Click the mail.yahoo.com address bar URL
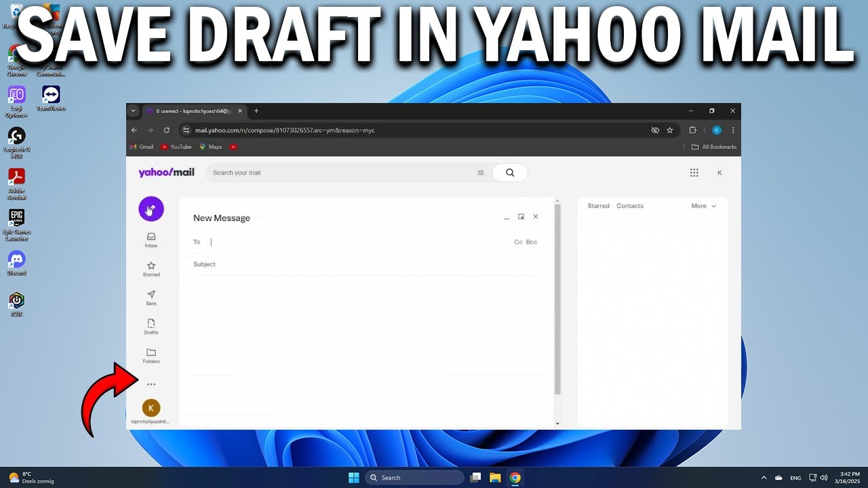The image size is (868, 488). coord(285,130)
